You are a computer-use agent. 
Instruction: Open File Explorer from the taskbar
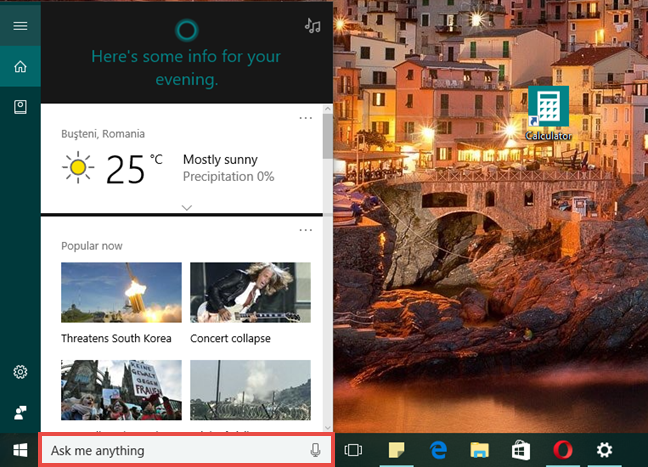(x=479, y=450)
